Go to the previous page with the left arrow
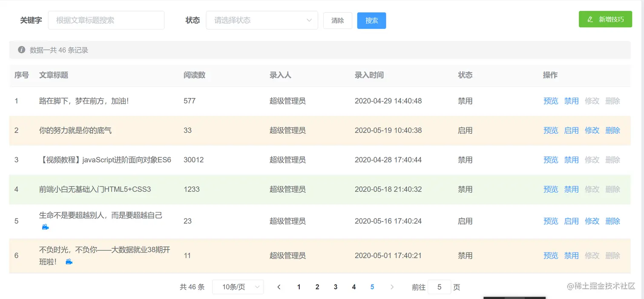 [279, 287]
